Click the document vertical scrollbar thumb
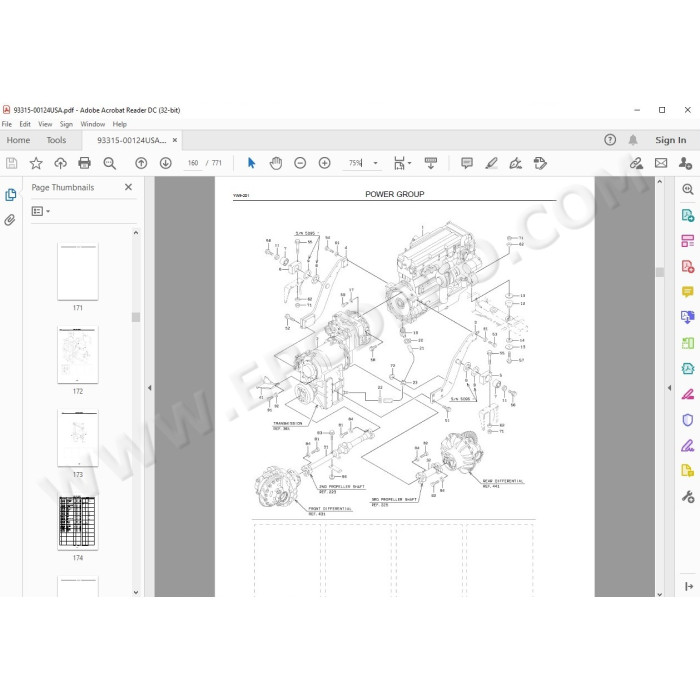Viewport: 700px width, 700px height. tap(660, 272)
